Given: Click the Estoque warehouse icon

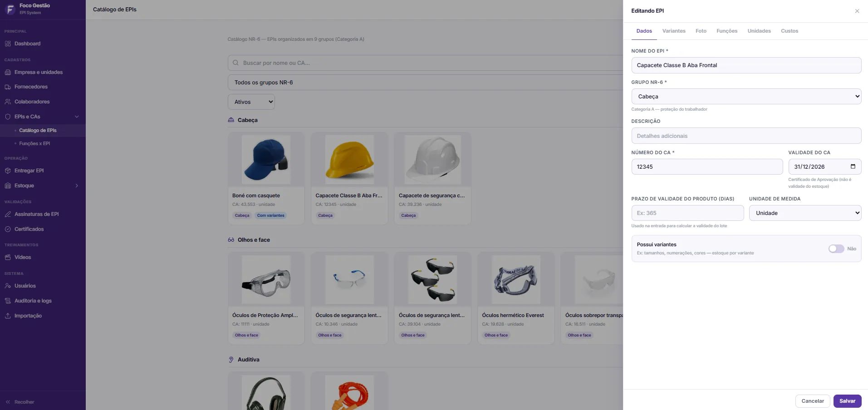Looking at the screenshot, I should [x=8, y=185].
